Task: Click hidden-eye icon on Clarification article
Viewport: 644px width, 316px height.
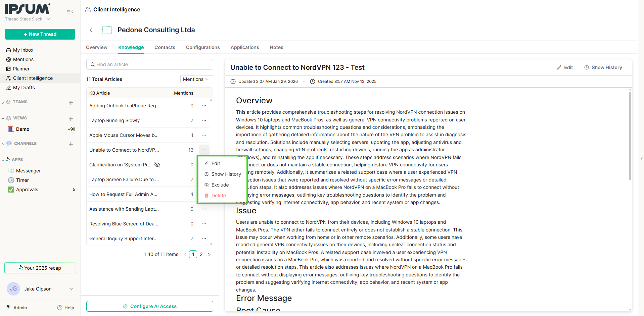Action: (x=157, y=165)
